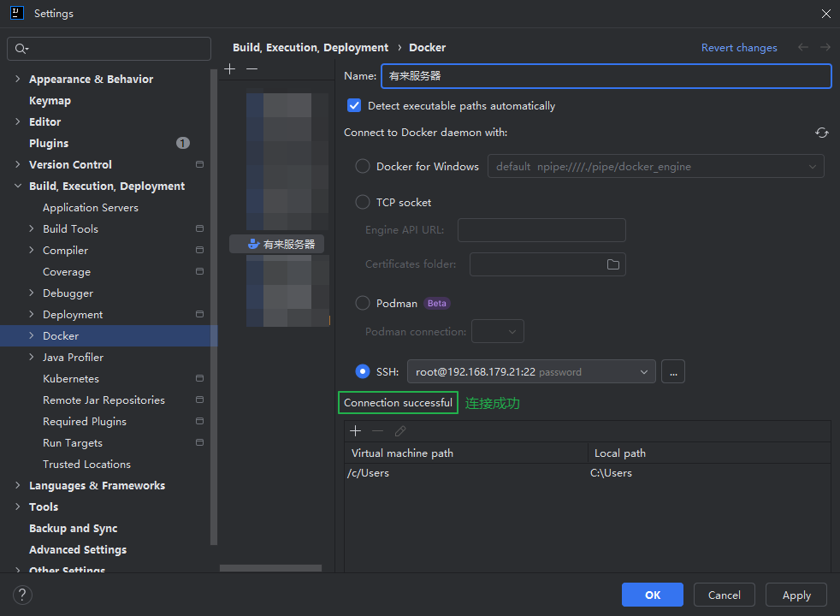Screen dimensions: 840x616
Task: Open the help question mark icon
Action: click(x=23, y=595)
